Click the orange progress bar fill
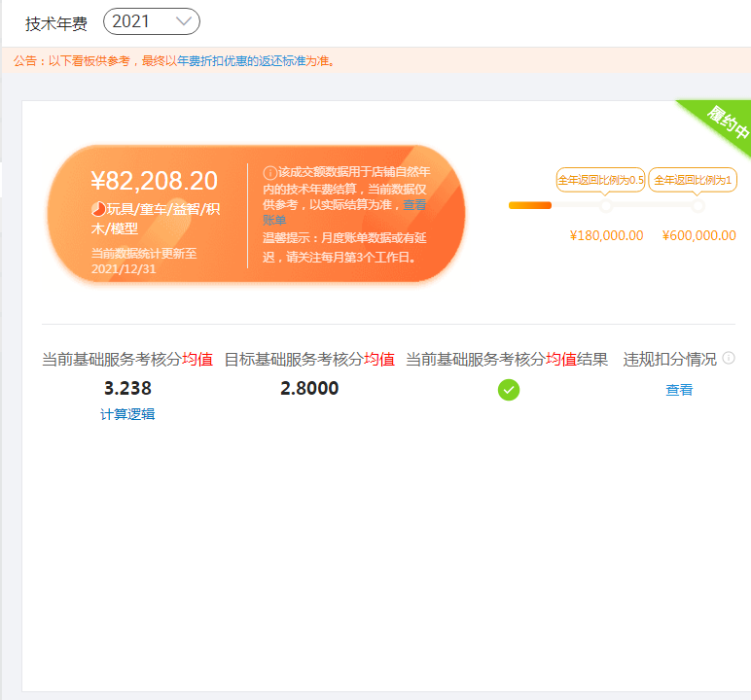Screen dimensions: 751x700 (x=530, y=206)
